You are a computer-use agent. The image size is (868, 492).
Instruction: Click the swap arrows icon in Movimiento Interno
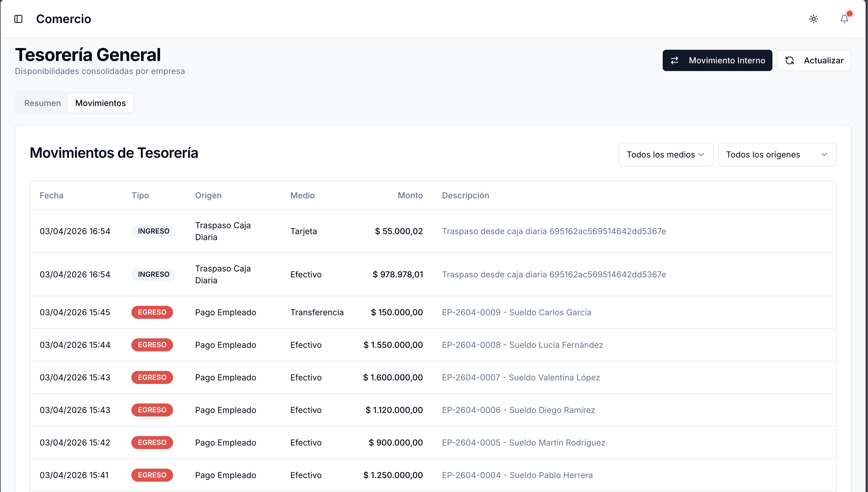pos(675,60)
